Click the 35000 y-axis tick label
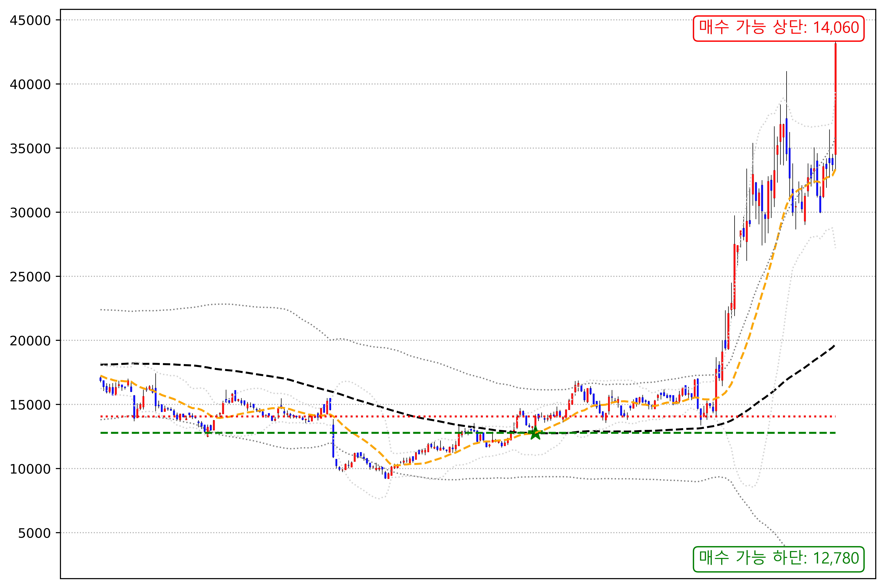 pos(30,149)
